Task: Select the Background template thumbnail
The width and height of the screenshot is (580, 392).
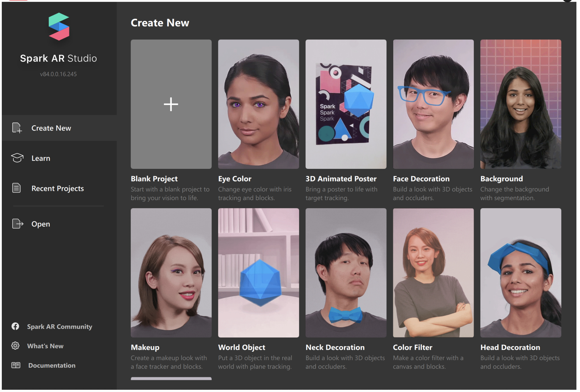Action: [x=521, y=104]
